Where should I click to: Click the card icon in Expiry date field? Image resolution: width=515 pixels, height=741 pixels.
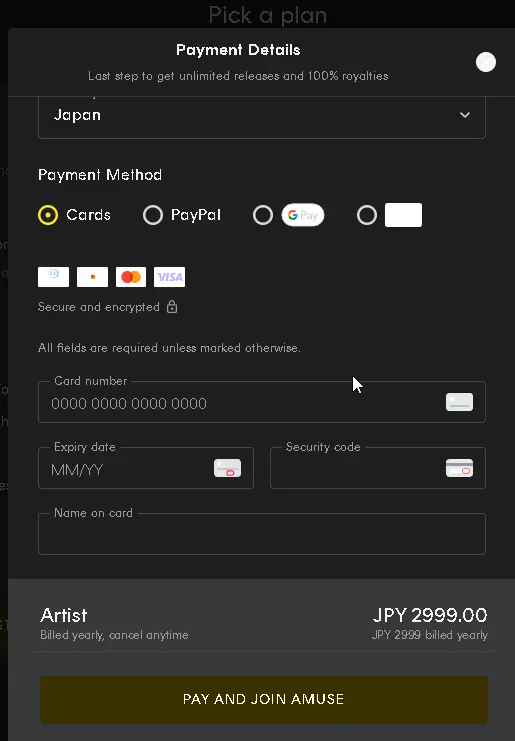[x=227, y=468]
